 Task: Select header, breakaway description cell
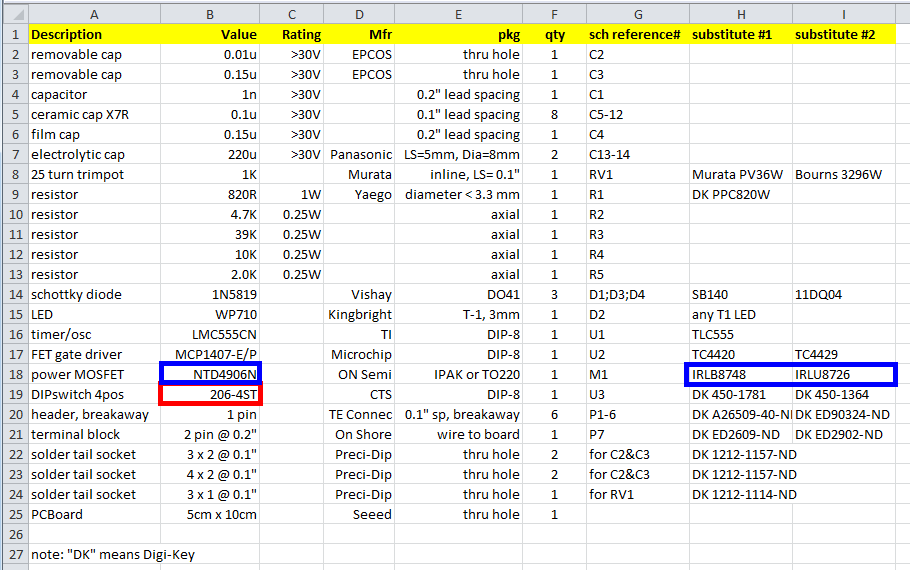[x=94, y=414]
